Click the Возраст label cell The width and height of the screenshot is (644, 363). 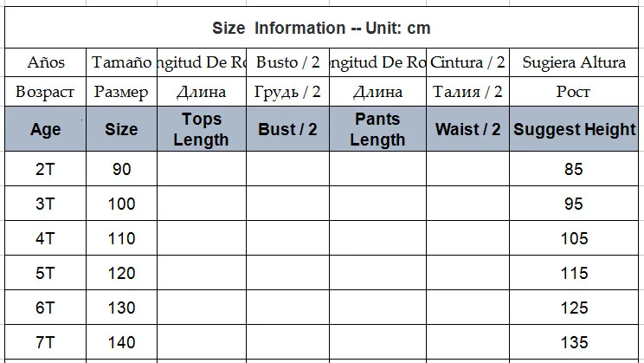(45, 91)
